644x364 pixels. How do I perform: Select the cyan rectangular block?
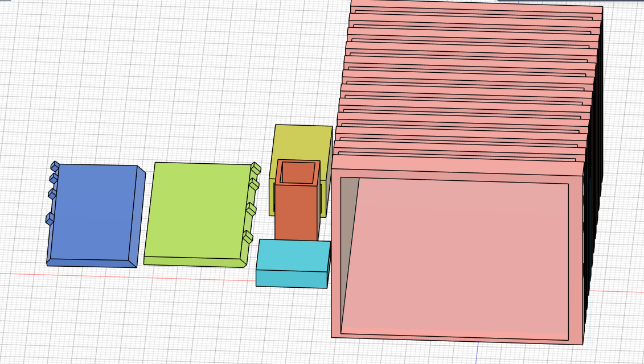(x=293, y=263)
